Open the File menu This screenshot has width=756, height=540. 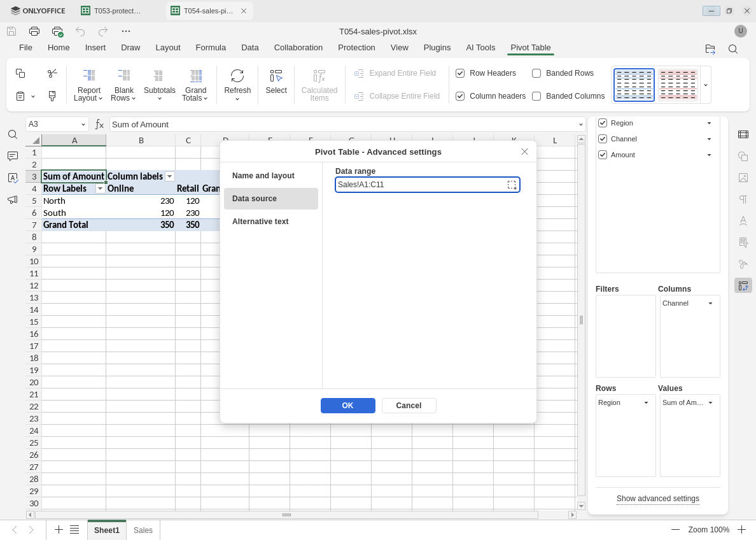(25, 48)
